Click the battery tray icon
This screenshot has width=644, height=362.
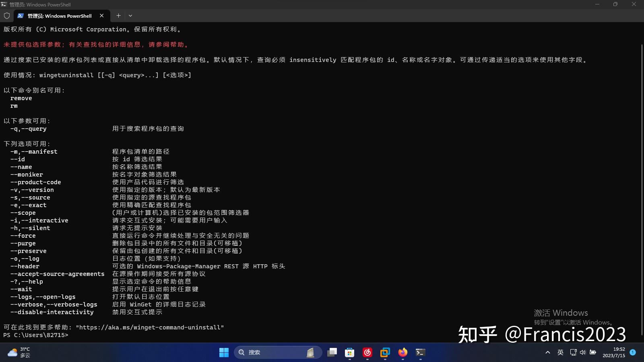593,352
